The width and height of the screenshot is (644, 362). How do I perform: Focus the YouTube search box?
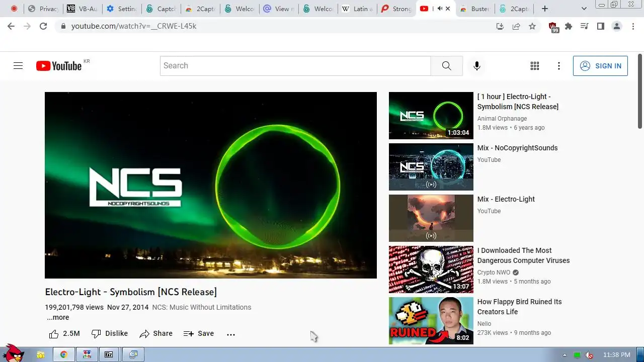pyautogui.click(x=295, y=66)
